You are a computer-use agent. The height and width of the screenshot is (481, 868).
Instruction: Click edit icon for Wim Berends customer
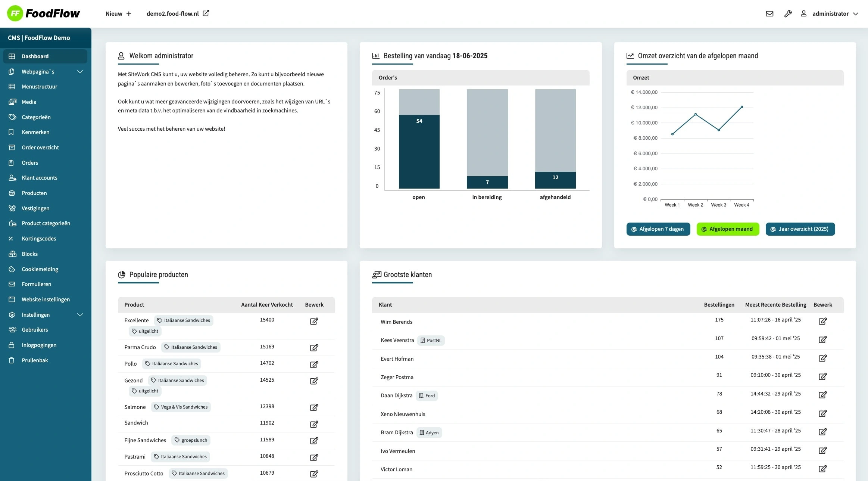[822, 321]
